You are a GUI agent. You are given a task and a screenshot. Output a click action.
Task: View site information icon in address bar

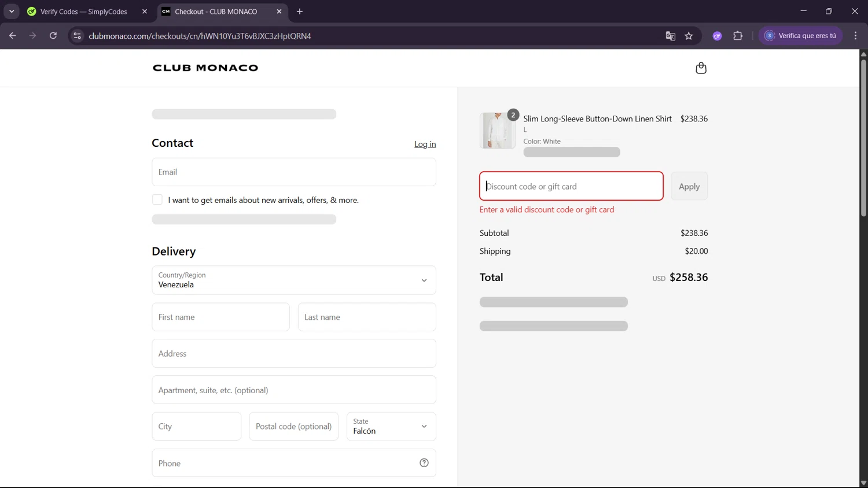77,36
